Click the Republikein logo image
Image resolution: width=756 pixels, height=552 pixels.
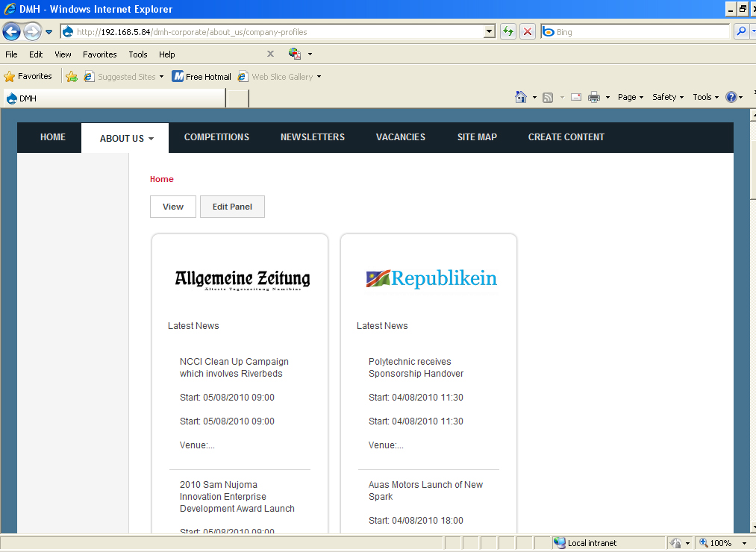[431, 279]
